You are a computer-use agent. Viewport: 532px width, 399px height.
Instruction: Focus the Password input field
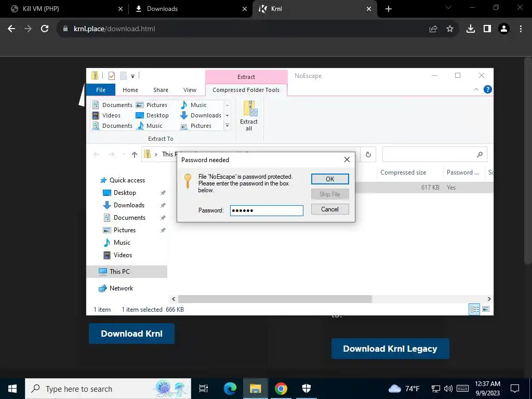coord(267,210)
